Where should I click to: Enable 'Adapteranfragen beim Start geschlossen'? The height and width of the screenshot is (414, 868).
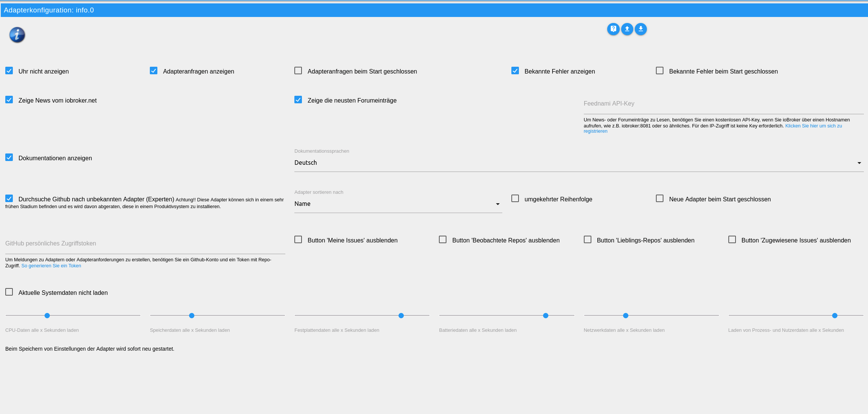click(x=298, y=71)
